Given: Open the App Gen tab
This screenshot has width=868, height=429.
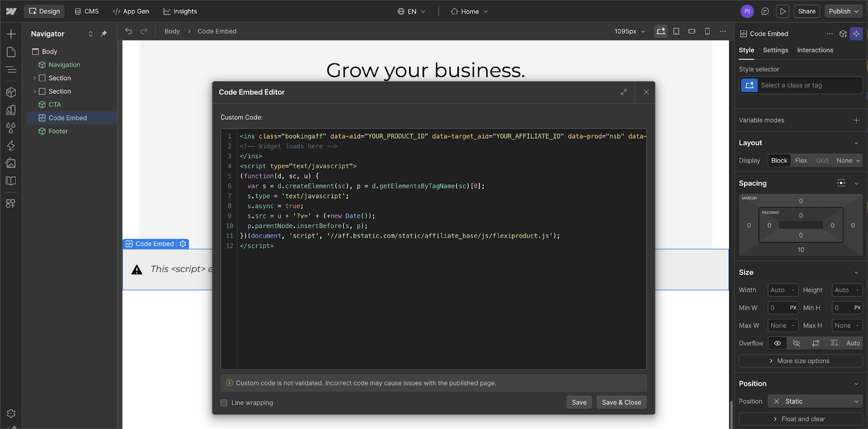Looking at the screenshot, I should click(131, 11).
